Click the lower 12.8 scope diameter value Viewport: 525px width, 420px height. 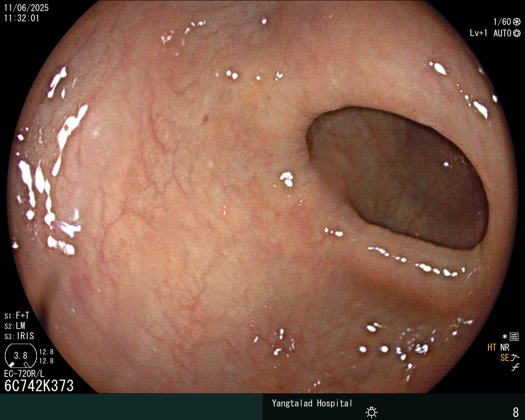click(x=46, y=361)
